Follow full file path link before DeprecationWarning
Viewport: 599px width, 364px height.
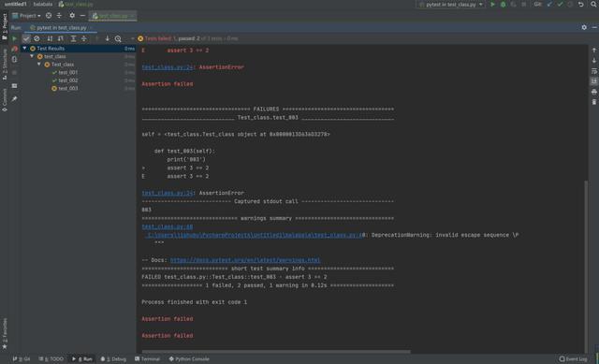[255, 235]
